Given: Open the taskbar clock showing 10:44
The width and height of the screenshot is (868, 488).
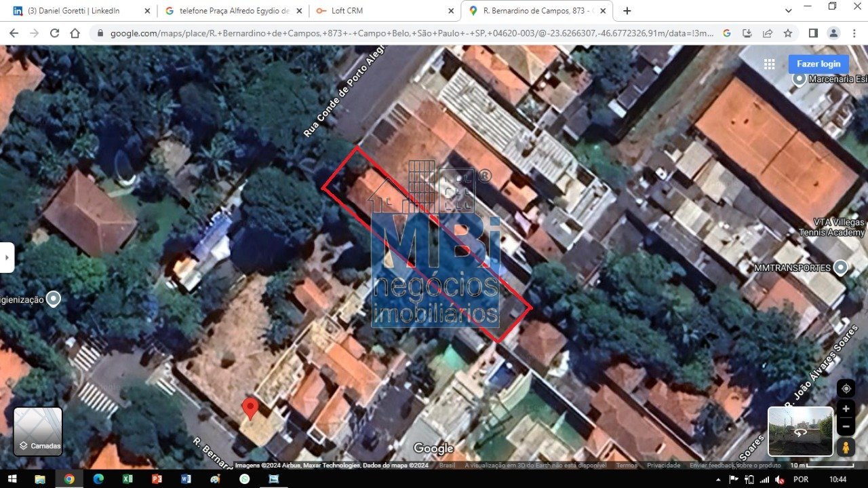Looking at the screenshot, I should click(x=838, y=479).
